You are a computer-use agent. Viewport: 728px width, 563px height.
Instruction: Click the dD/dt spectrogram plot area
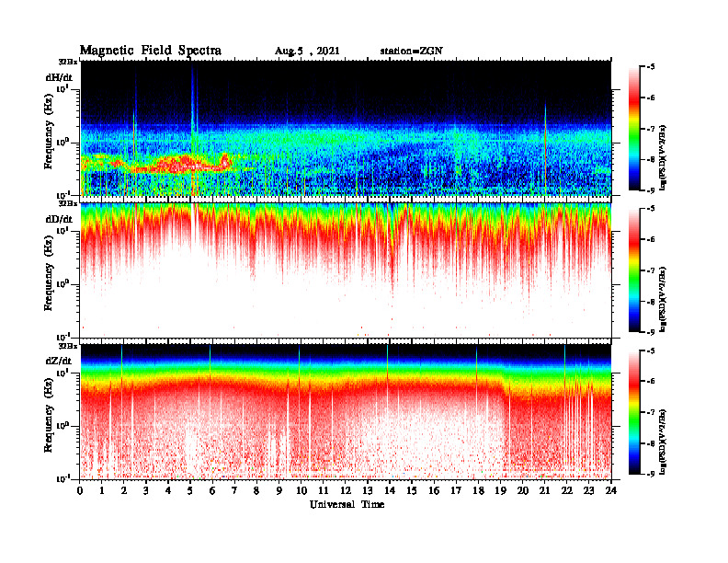346,270
